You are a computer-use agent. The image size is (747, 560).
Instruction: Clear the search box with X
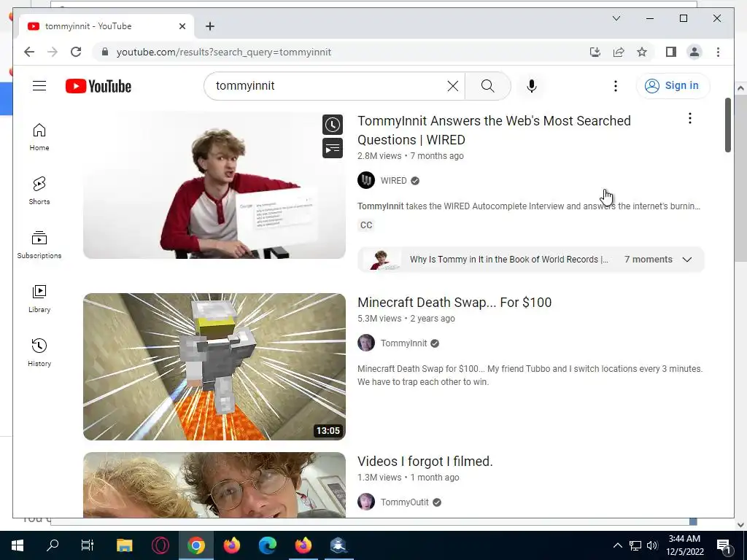pyautogui.click(x=452, y=86)
